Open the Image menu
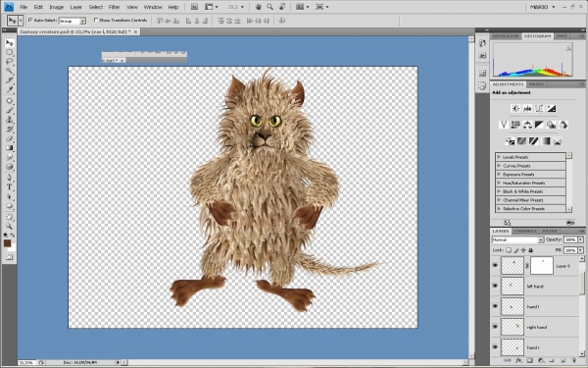 [57, 7]
